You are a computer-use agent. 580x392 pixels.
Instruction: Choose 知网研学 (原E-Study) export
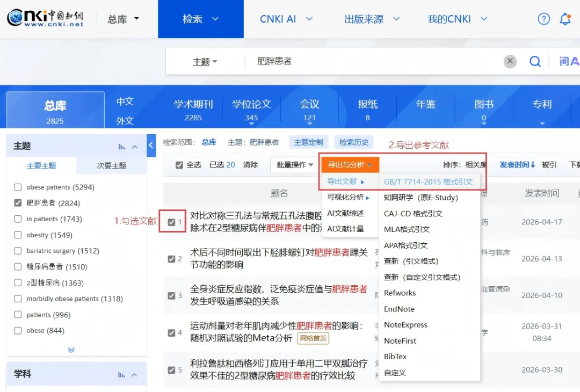point(421,198)
